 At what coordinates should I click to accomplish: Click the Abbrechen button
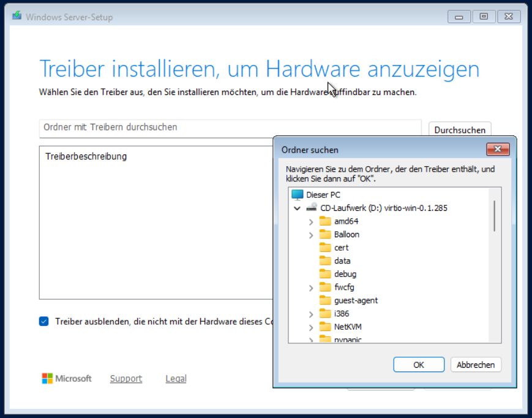tap(476, 365)
